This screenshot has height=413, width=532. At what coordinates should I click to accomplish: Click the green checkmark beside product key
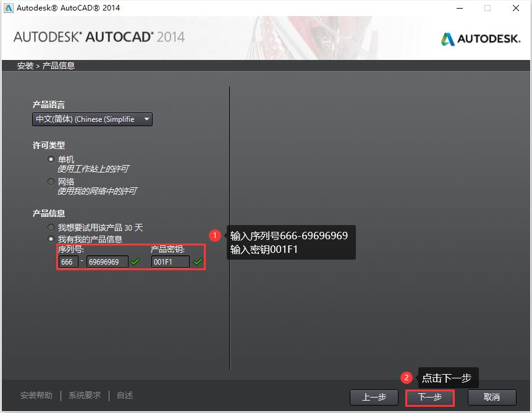[198, 262]
